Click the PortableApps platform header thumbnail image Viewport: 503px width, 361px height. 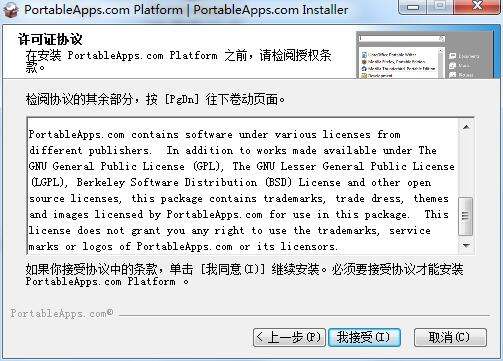[x=424, y=55]
